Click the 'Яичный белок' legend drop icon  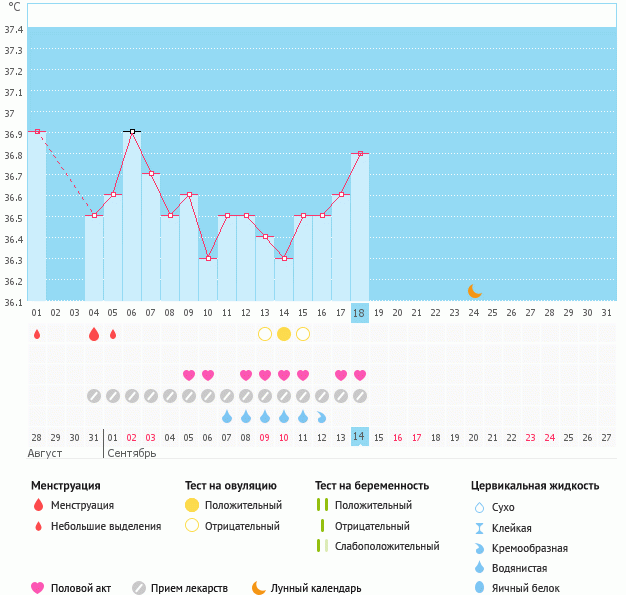[x=479, y=588]
